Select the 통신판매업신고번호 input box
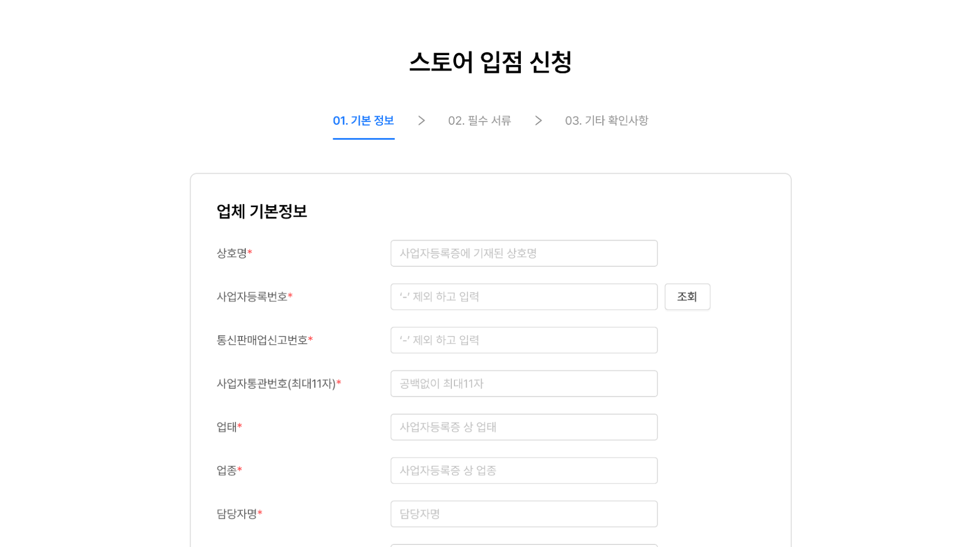The image size is (980, 547). (x=524, y=340)
